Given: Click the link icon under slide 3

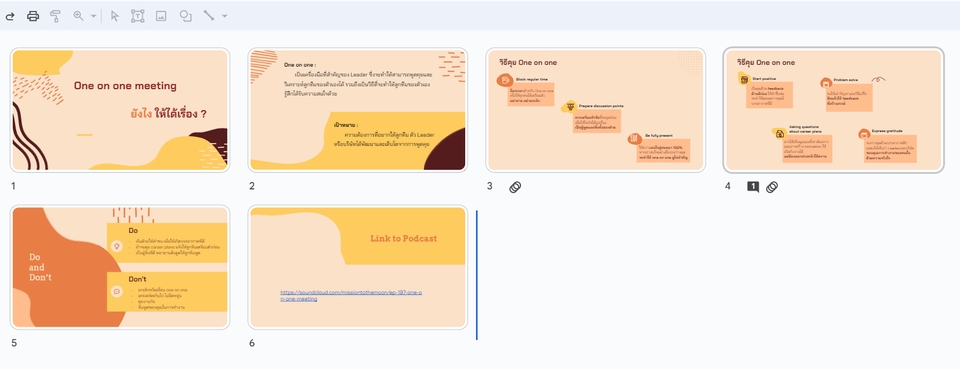Looking at the screenshot, I should (x=516, y=187).
